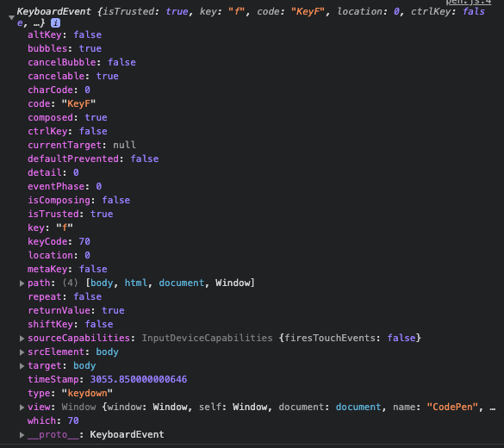Select the defaultPrevented: false row

click(93, 159)
